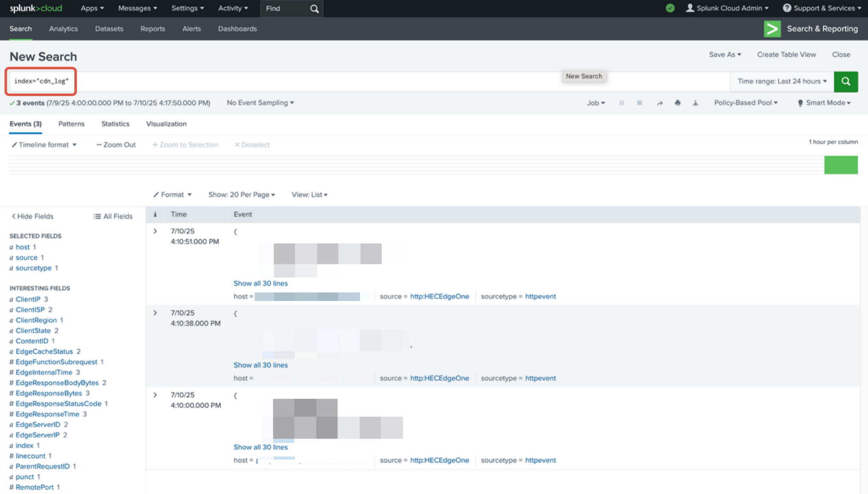The height and width of the screenshot is (494, 868).
Task: Click the export download icon
Action: click(695, 103)
